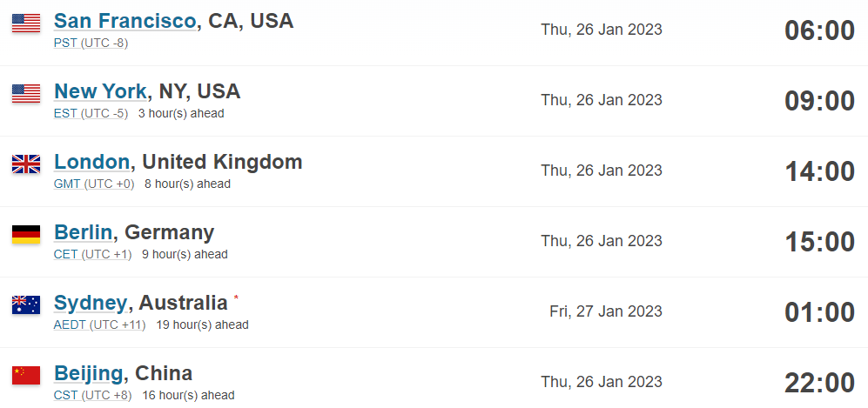Viewport: 868px width, 408px height.
Task: Click the CET time zone link
Action: [x=66, y=255]
